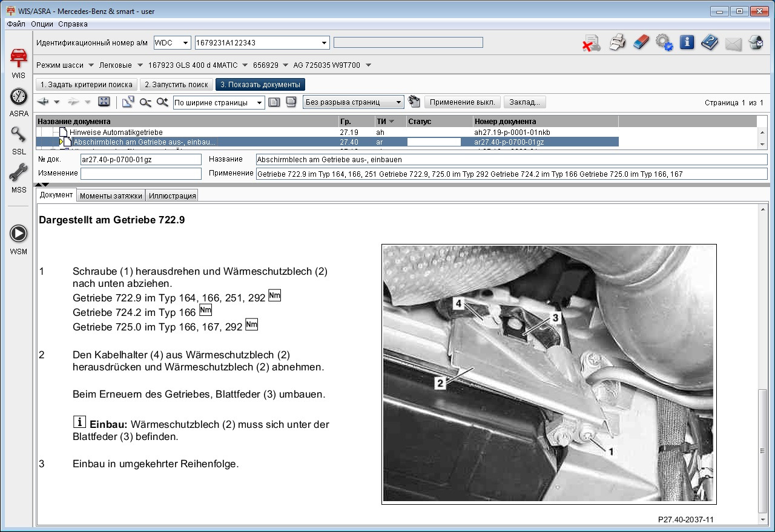Open Nm torque link for Getriebe 725.0
Viewport: 775px width, 532px height.
tap(251, 324)
